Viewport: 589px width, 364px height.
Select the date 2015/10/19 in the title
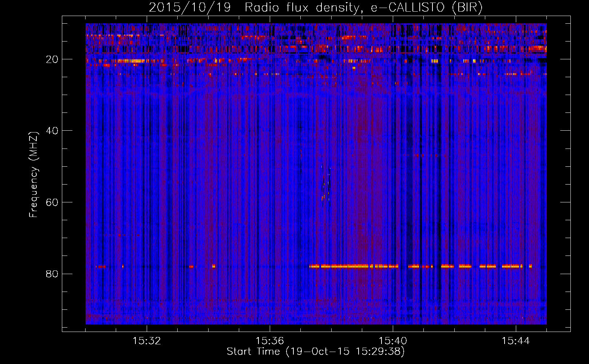[x=190, y=8]
